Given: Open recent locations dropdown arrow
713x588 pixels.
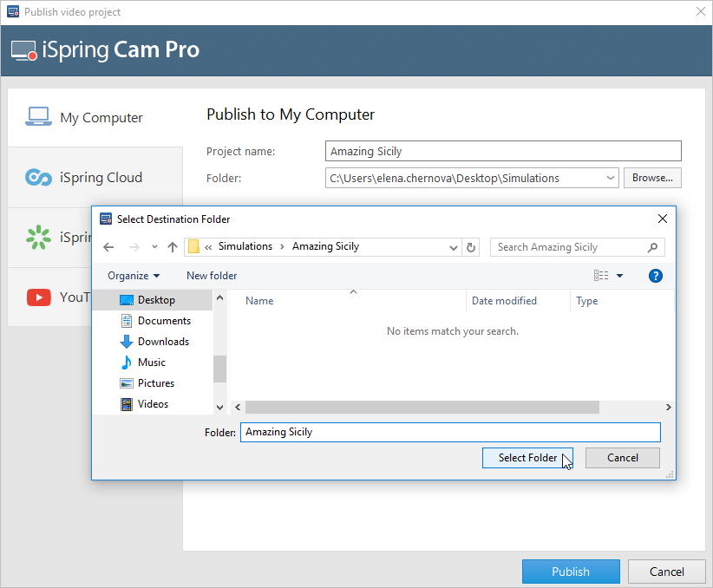Looking at the screenshot, I should [x=154, y=247].
